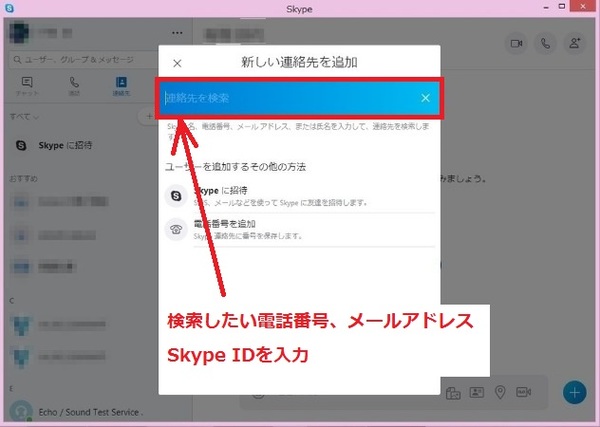
Task: Share location pin icon
Action: (x=500, y=392)
